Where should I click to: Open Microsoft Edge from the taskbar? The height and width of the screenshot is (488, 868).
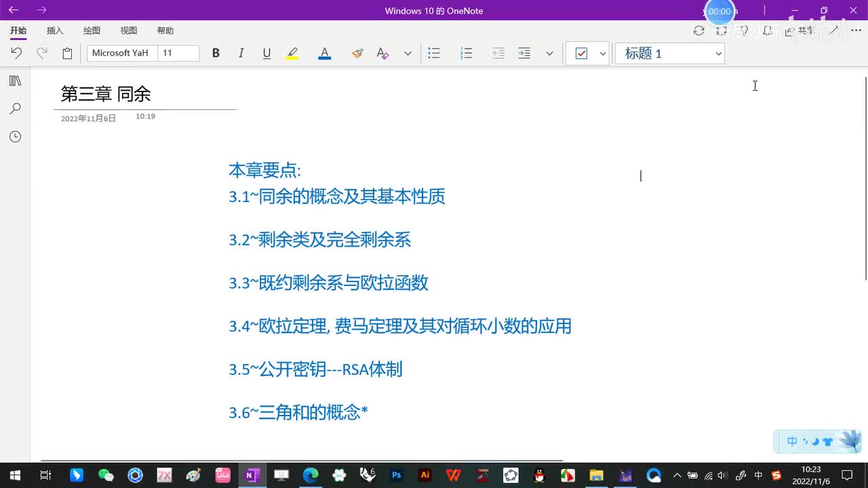point(311,475)
